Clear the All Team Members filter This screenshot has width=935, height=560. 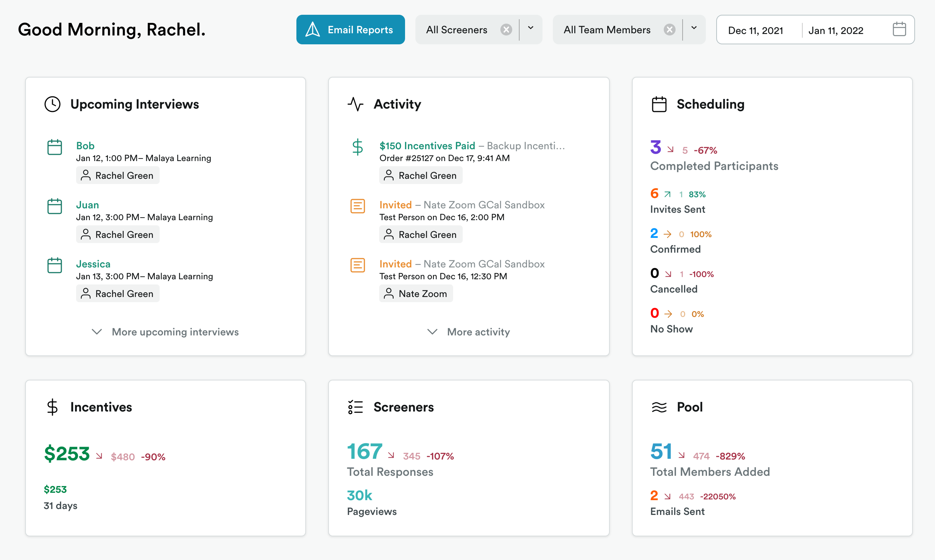669,30
